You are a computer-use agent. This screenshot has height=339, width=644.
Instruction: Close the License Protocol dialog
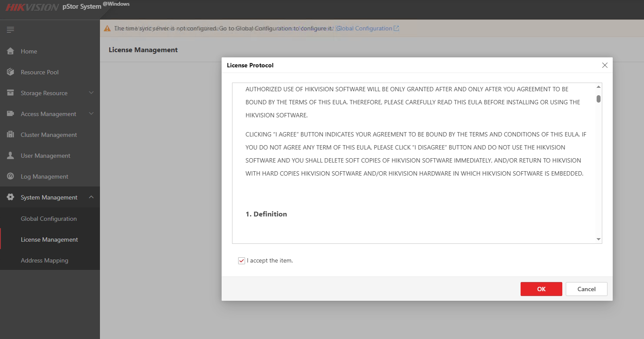[x=604, y=65]
